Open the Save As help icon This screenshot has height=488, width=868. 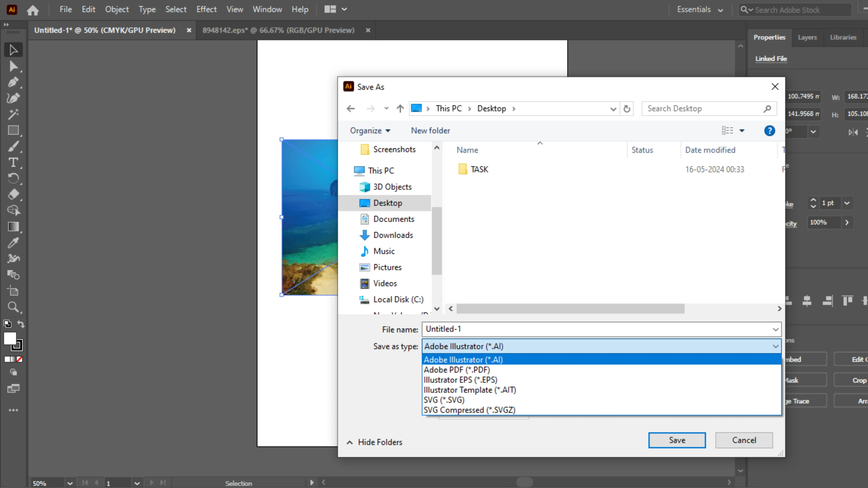point(769,131)
